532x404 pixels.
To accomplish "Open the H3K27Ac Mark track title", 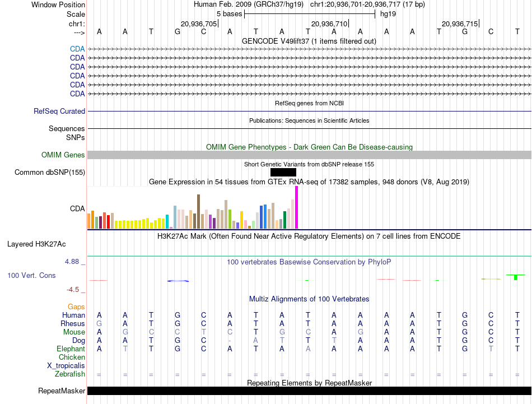I will [x=309, y=236].
